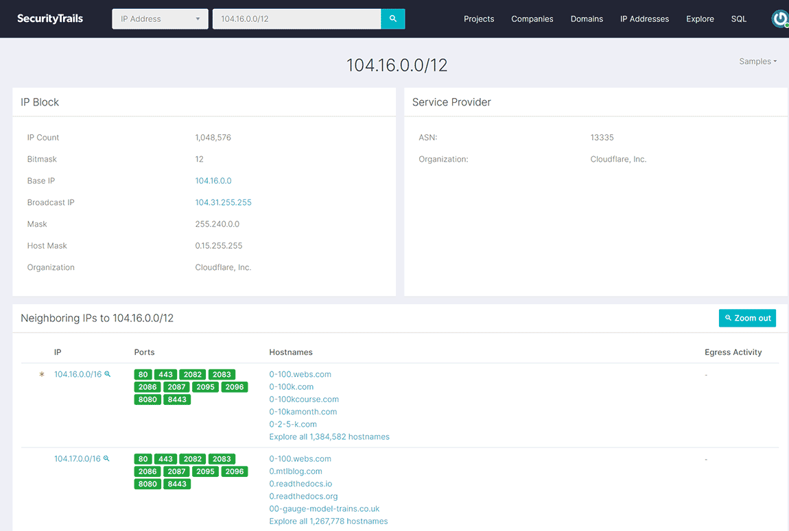Click the Zoom out button
This screenshot has width=789, height=531.
tap(747, 318)
